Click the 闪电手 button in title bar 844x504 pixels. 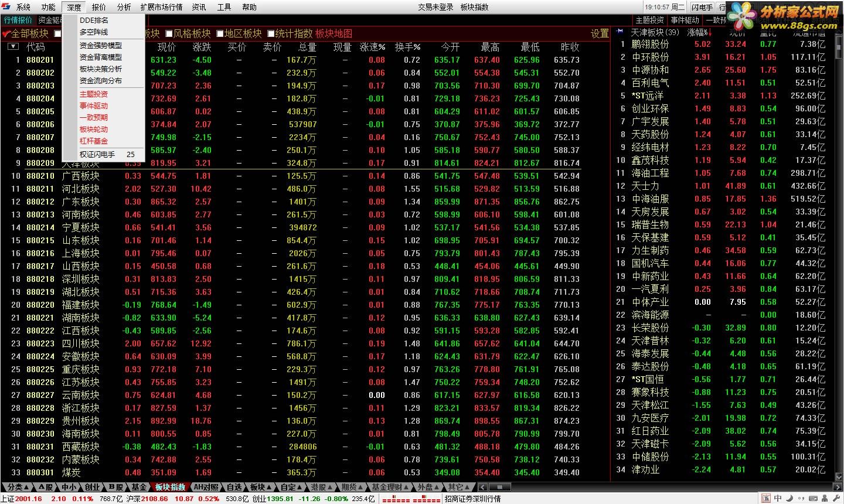(x=702, y=7)
